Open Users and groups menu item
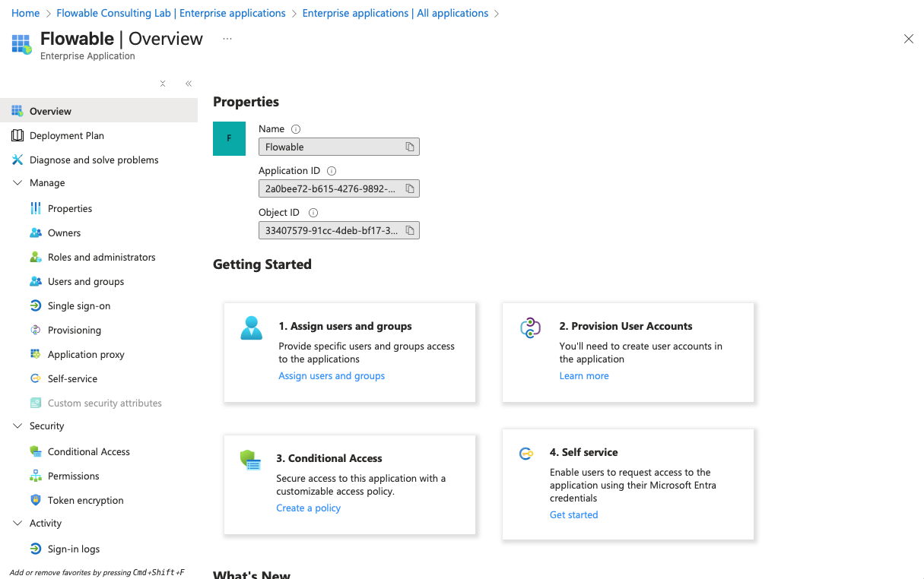Screen dimensions: 924x579 [86, 281]
